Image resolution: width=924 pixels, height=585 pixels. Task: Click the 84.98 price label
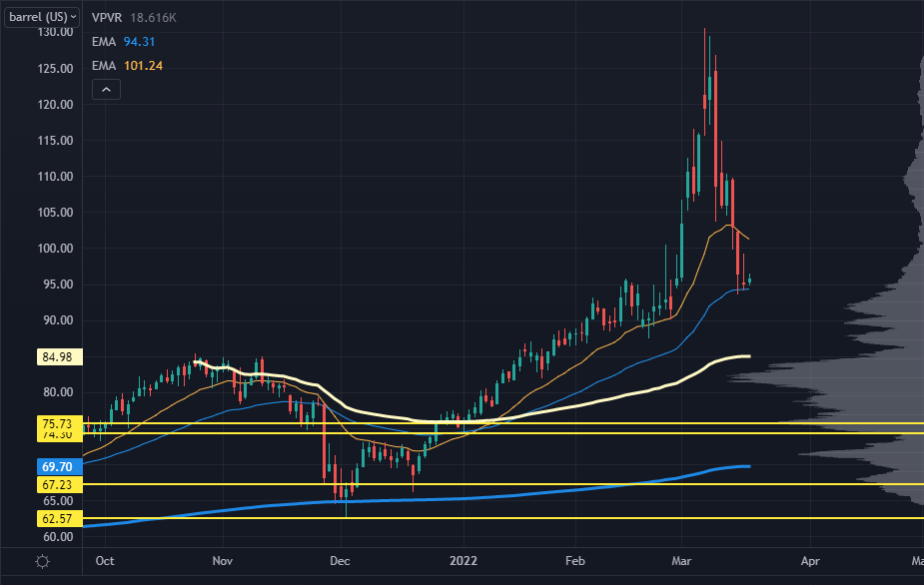pos(60,357)
